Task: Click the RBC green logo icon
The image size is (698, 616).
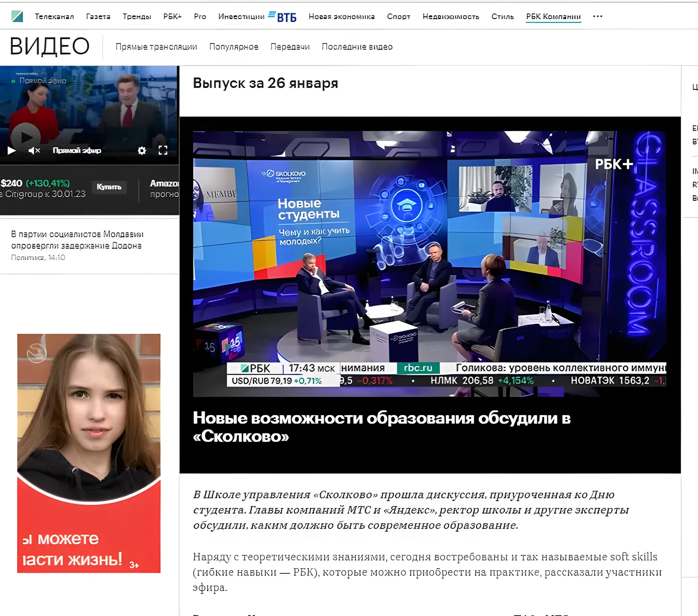Action: click(x=17, y=17)
